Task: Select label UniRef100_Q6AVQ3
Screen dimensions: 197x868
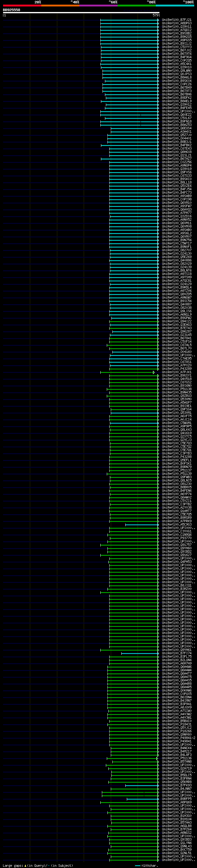Action: 176,209
